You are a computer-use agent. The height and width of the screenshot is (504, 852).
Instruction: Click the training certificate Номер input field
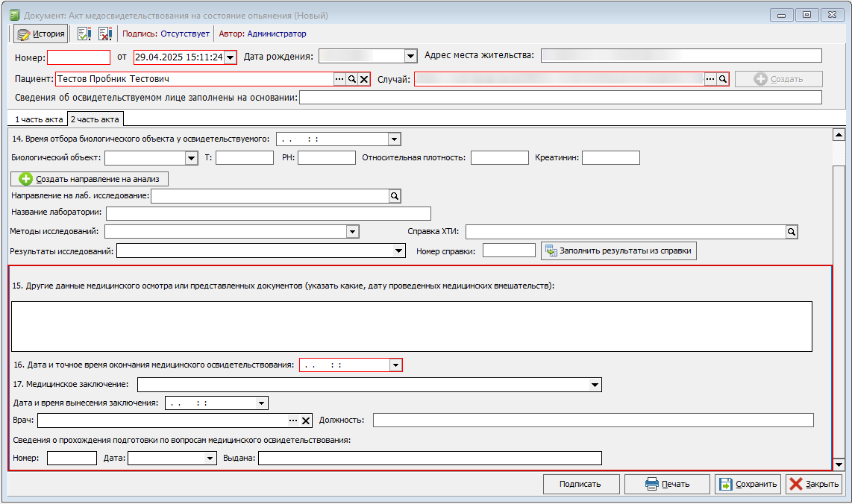click(72, 459)
